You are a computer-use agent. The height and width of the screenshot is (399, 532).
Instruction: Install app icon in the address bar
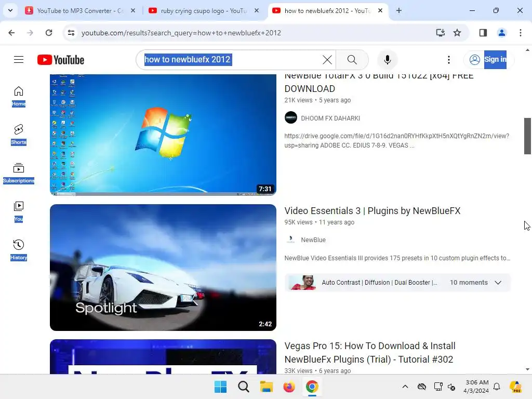point(440,33)
